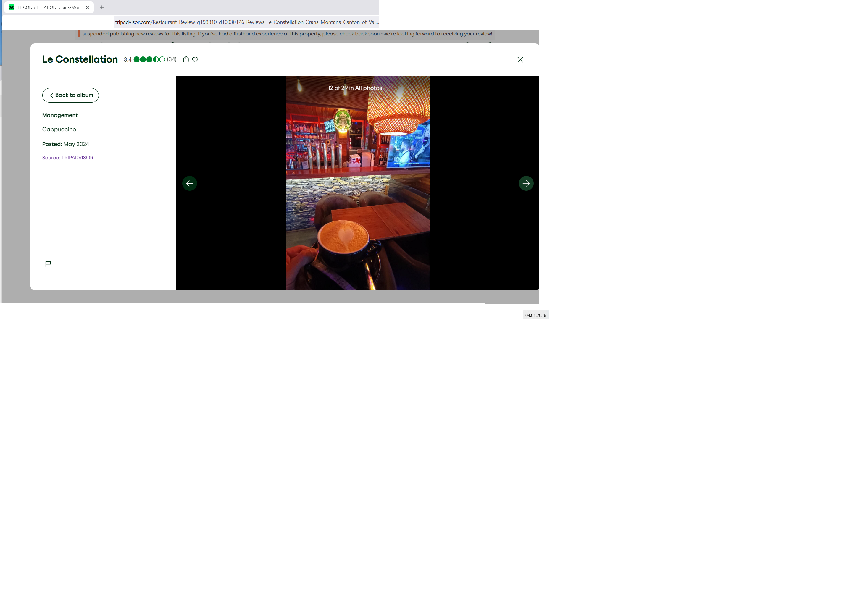Click the Le Constellation title

pyautogui.click(x=80, y=59)
